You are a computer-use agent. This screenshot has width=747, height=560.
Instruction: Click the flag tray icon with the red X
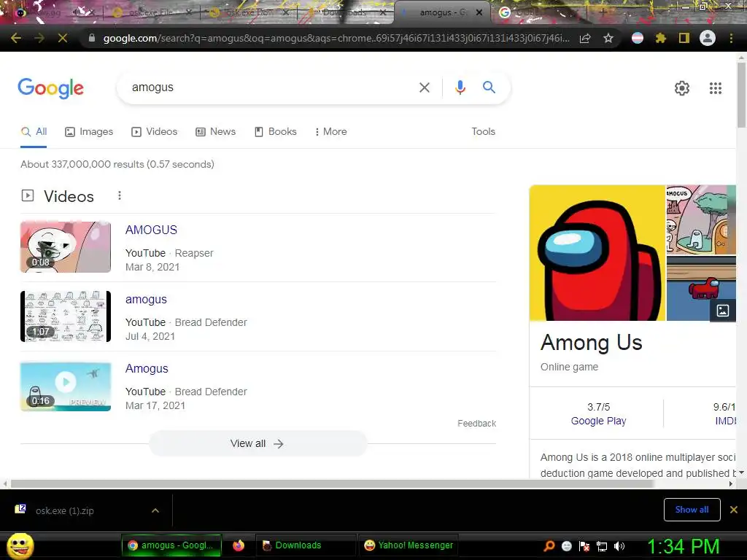pos(584,546)
